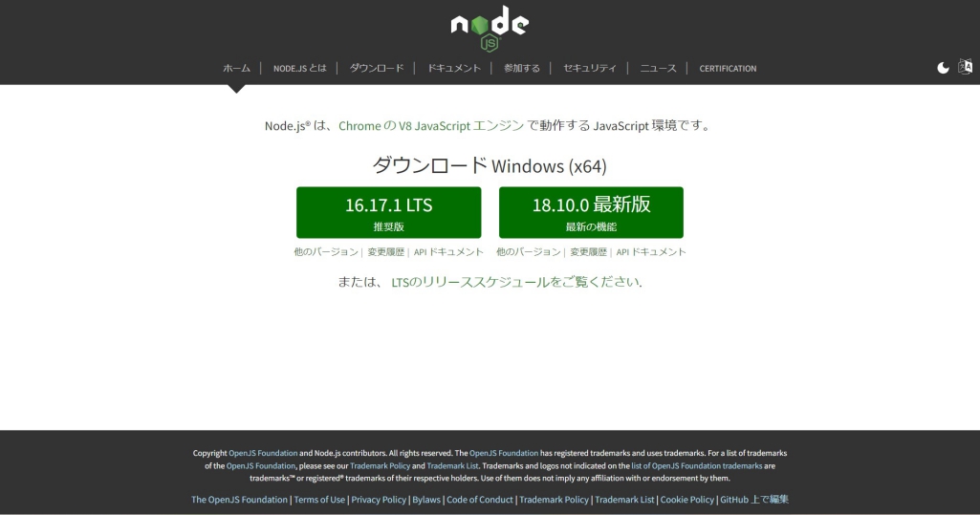Open the Bylaws footer link
The image size is (980, 515).
pyautogui.click(x=426, y=500)
